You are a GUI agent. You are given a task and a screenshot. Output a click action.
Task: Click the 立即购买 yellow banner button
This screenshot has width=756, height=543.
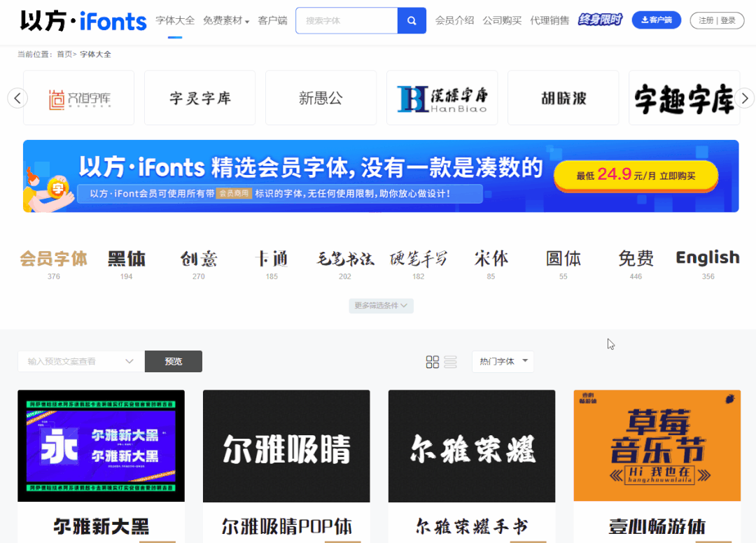click(x=636, y=176)
